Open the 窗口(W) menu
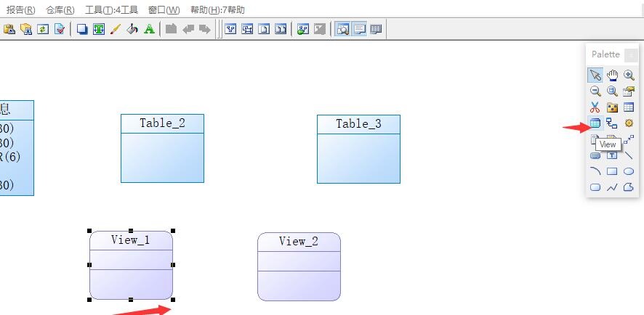644x315 pixels. 164,10
